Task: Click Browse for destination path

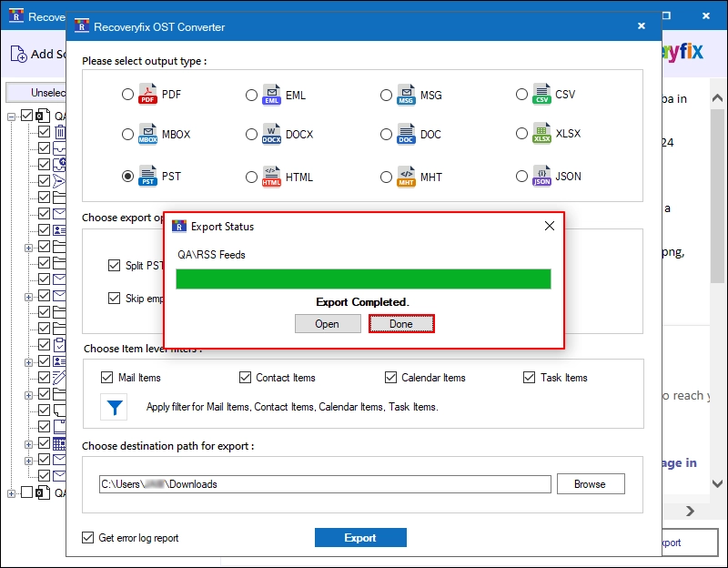Action: click(591, 484)
